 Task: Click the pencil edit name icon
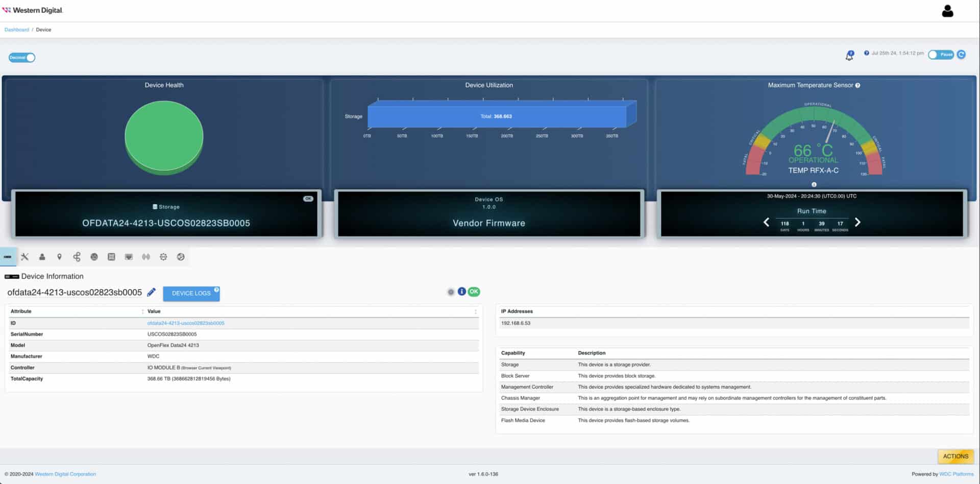pos(151,292)
